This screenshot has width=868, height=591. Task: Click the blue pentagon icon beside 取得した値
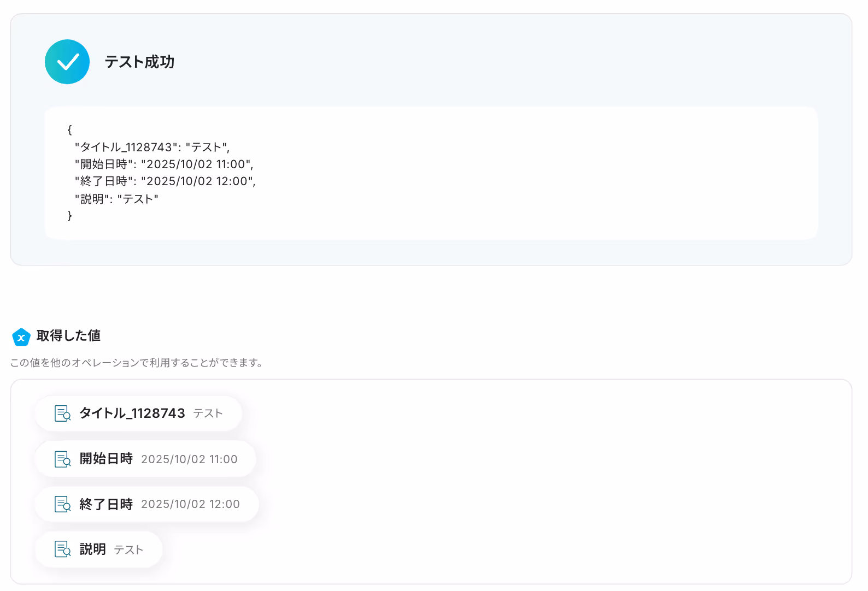click(21, 337)
